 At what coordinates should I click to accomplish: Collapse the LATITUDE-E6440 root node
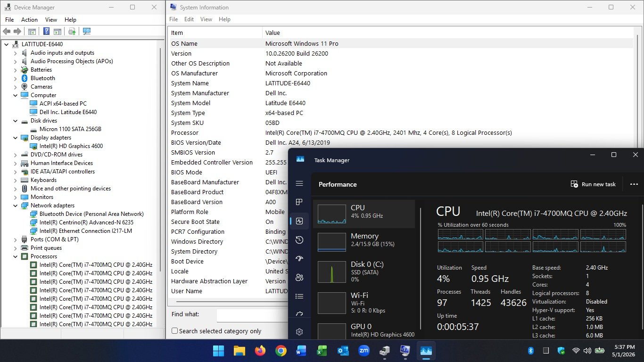[x=7, y=44]
